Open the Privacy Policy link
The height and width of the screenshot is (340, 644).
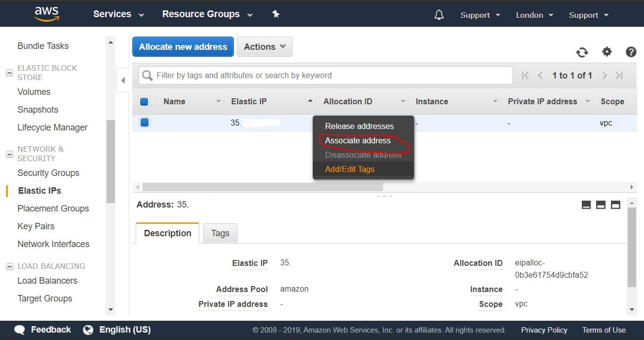(x=544, y=330)
